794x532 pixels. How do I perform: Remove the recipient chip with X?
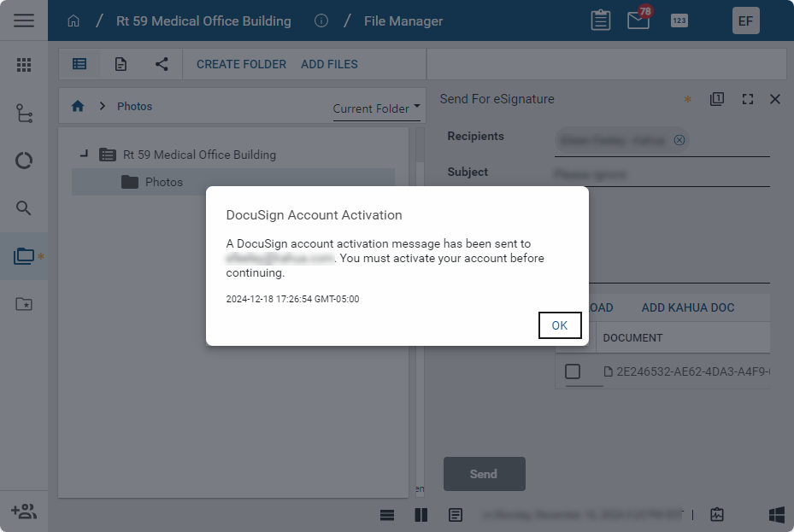[679, 140]
